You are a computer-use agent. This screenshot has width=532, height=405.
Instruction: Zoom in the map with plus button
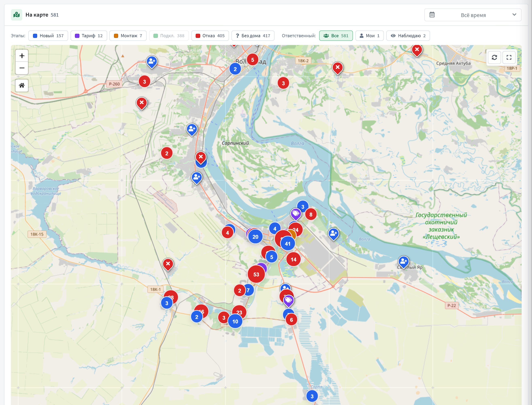[x=22, y=56]
